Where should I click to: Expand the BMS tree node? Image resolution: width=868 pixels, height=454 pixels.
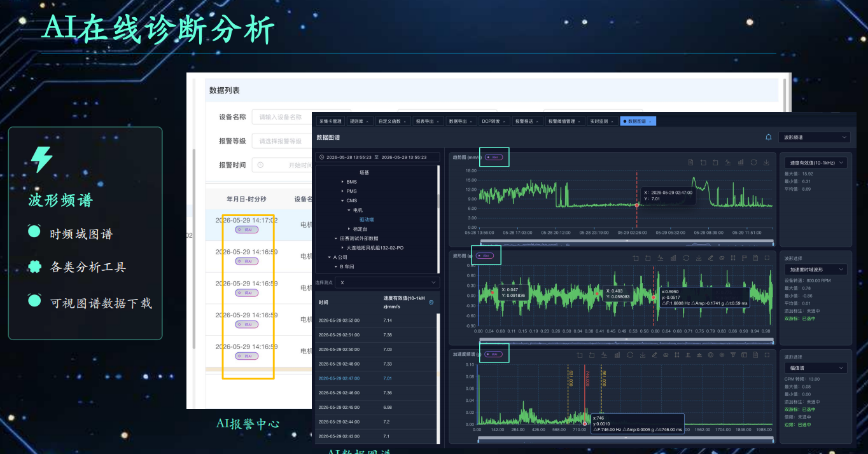pyautogui.click(x=342, y=182)
